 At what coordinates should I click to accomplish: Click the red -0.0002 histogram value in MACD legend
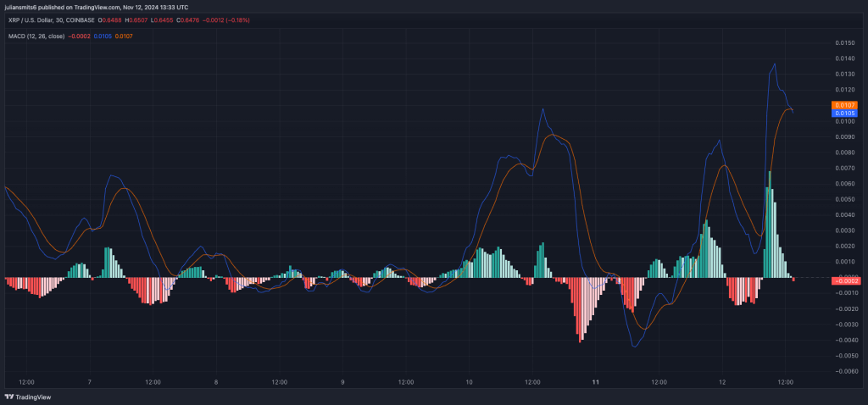pyautogui.click(x=79, y=36)
